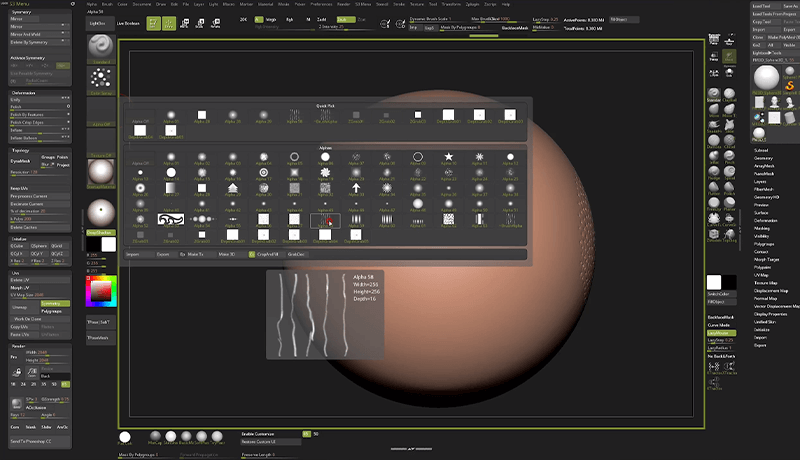The image size is (800, 460).
Task: Choose the Alpha 59 striped alpha
Action: (x=356, y=219)
